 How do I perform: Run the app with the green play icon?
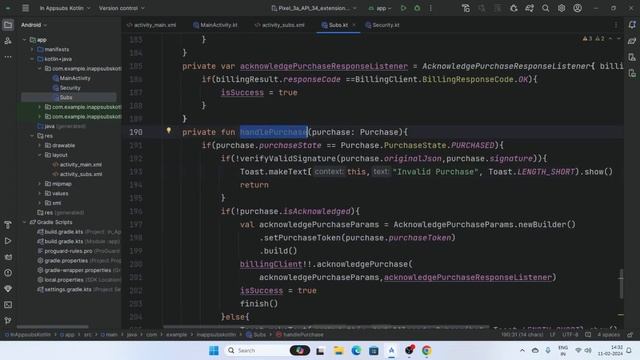coord(403,8)
